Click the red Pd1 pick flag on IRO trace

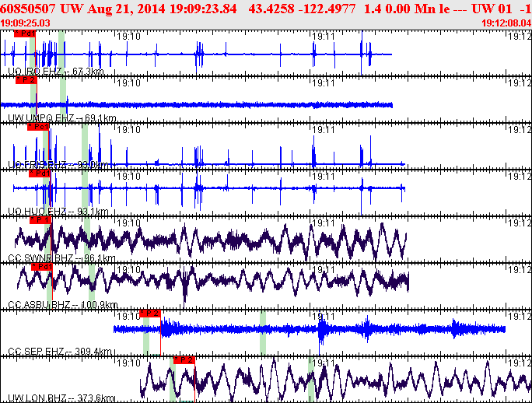click(24, 35)
